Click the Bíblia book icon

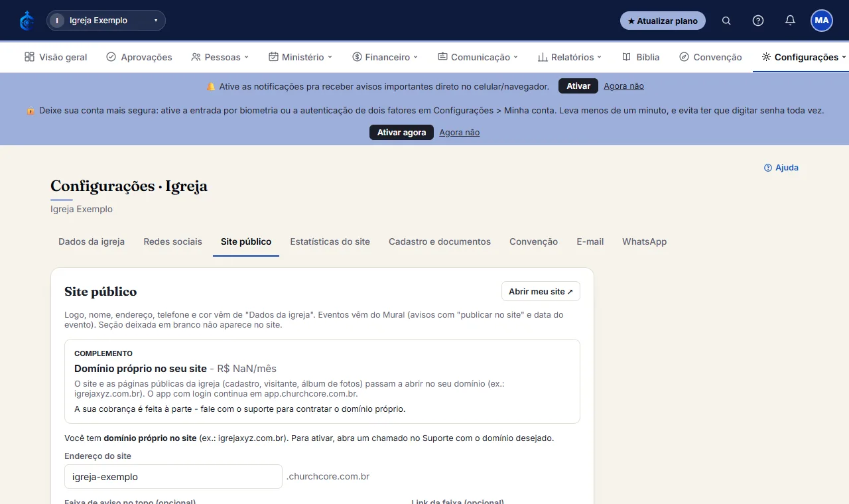626,57
